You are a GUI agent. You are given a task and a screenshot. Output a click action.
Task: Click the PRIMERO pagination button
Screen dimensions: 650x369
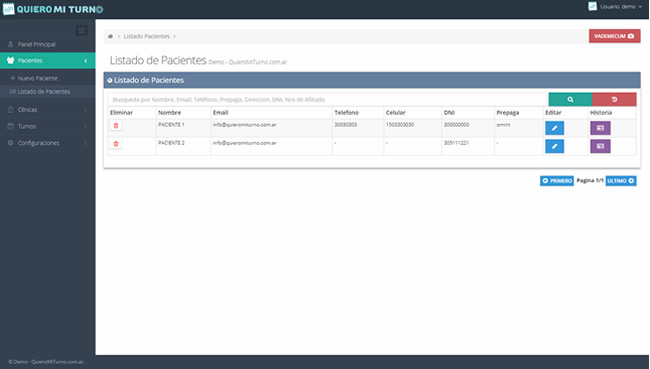point(557,181)
